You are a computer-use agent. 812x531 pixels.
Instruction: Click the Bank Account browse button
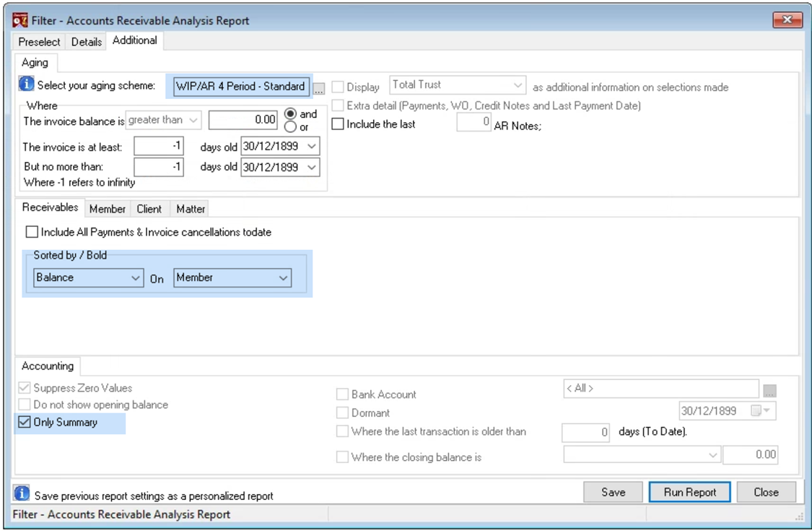(770, 390)
